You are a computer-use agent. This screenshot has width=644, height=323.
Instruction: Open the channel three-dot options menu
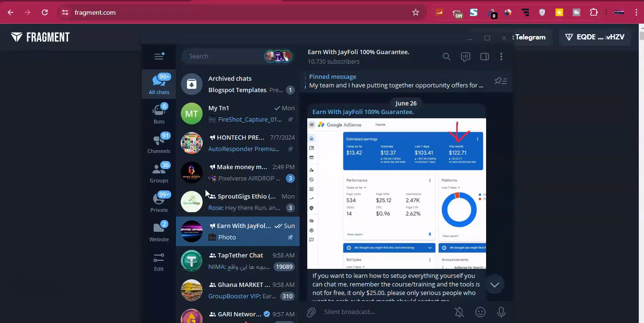coord(501,57)
